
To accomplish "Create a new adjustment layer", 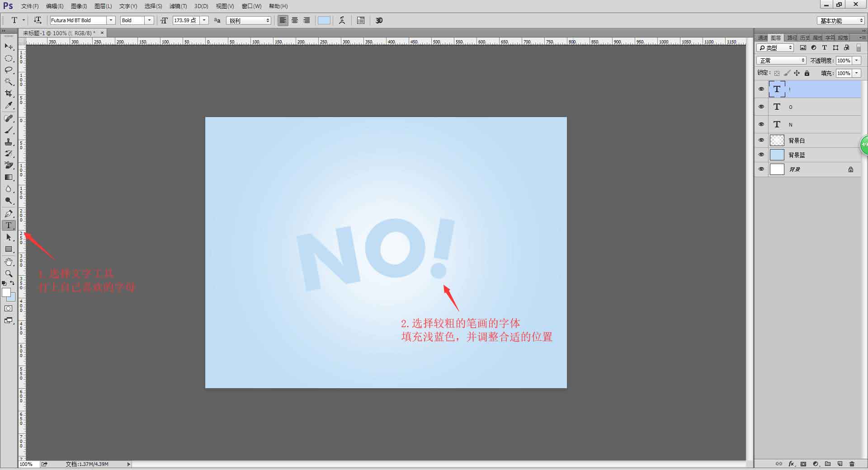I will click(x=816, y=464).
